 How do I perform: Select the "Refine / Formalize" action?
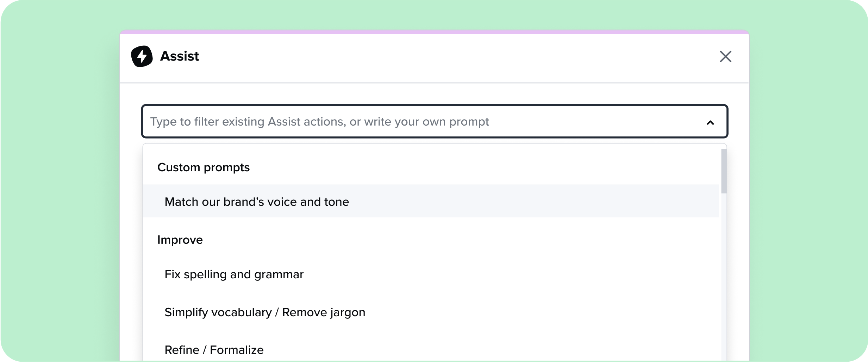[214, 350]
